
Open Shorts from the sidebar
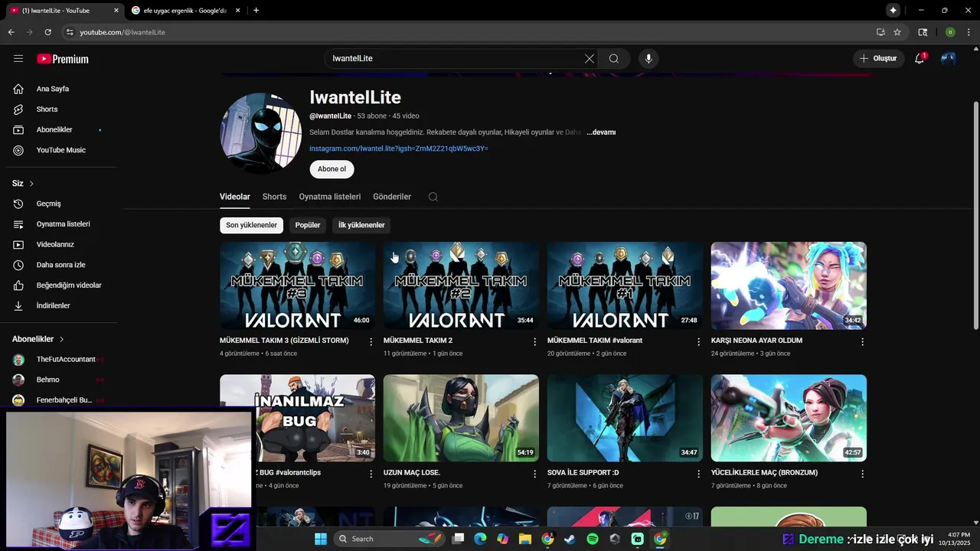(47, 109)
